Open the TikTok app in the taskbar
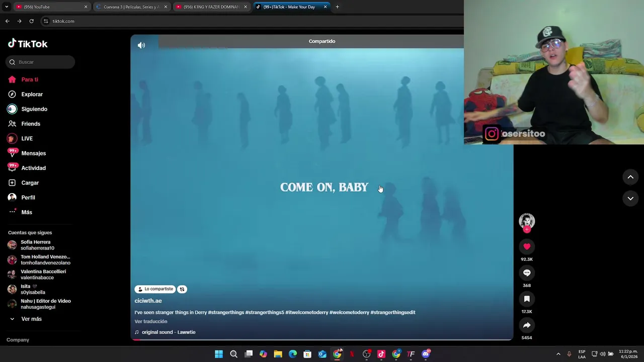Viewport: 644px width, 362px height. 381,354
